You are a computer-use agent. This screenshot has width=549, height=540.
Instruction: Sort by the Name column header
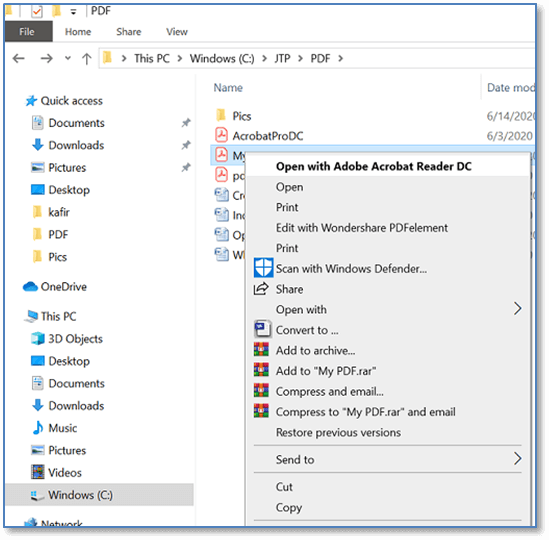[x=228, y=88]
